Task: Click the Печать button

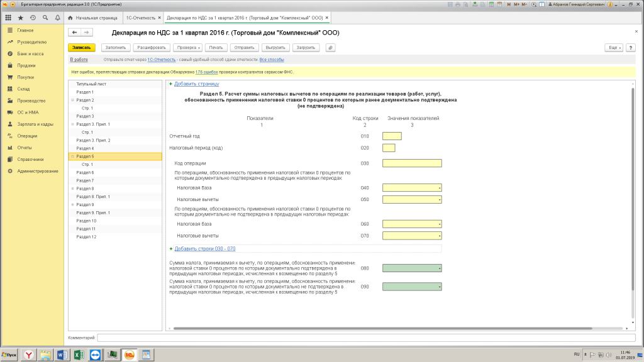Action: pyautogui.click(x=216, y=48)
